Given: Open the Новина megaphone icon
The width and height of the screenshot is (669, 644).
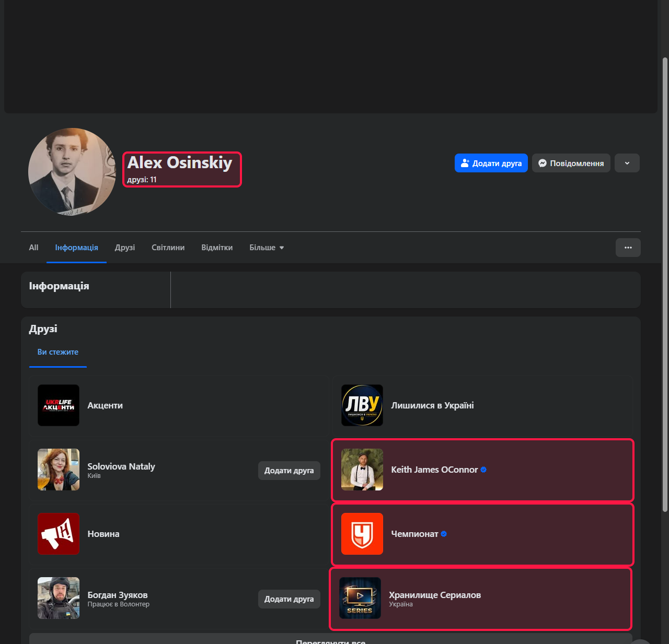Looking at the screenshot, I should (x=59, y=534).
